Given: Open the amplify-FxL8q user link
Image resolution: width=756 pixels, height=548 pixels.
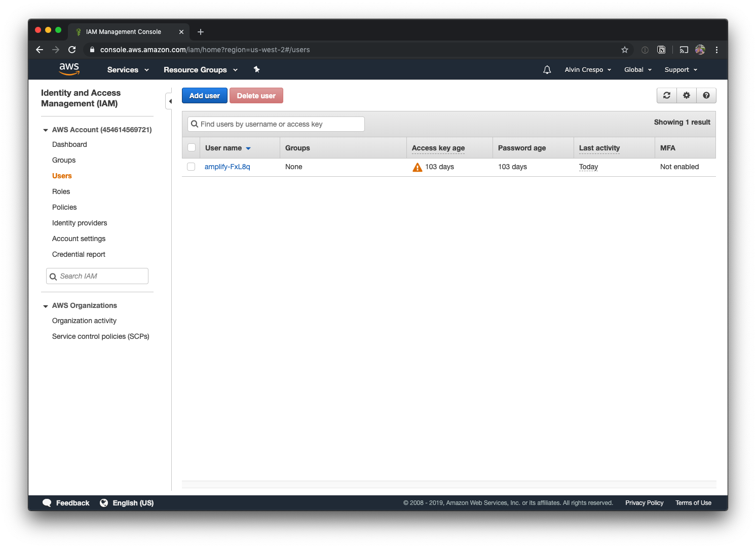Looking at the screenshot, I should click(x=228, y=167).
